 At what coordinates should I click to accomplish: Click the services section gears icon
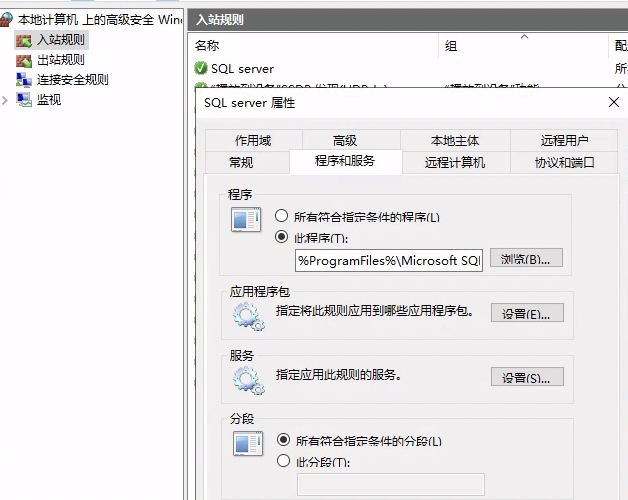[249, 381]
